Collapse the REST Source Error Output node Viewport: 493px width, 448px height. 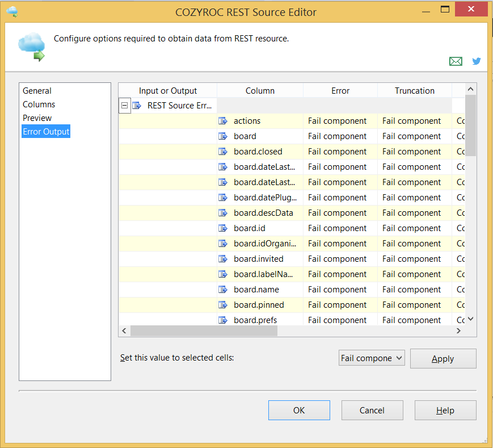pos(124,106)
